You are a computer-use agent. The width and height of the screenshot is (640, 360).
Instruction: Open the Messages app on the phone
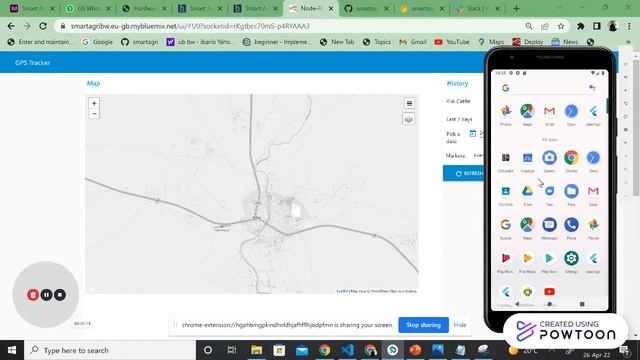(549, 224)
